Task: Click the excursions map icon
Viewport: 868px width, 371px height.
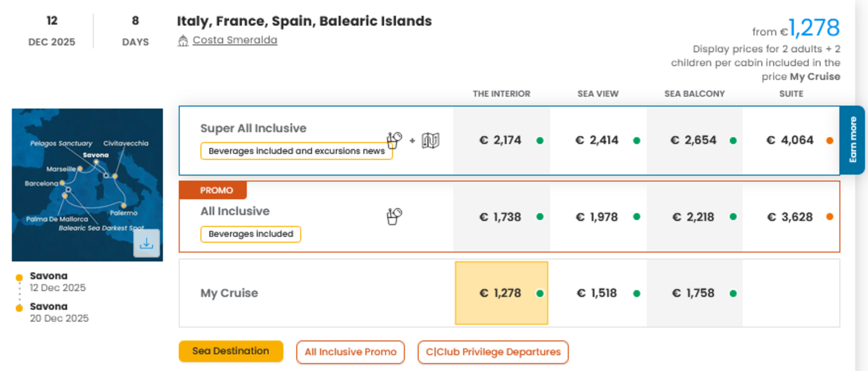Action: (430, 140)
